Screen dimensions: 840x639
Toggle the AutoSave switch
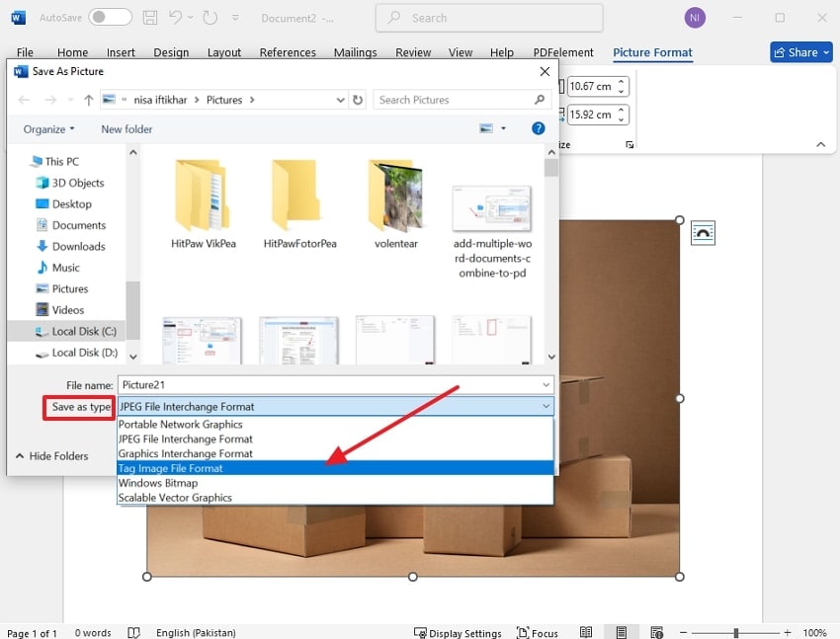(x=110, y=17)
